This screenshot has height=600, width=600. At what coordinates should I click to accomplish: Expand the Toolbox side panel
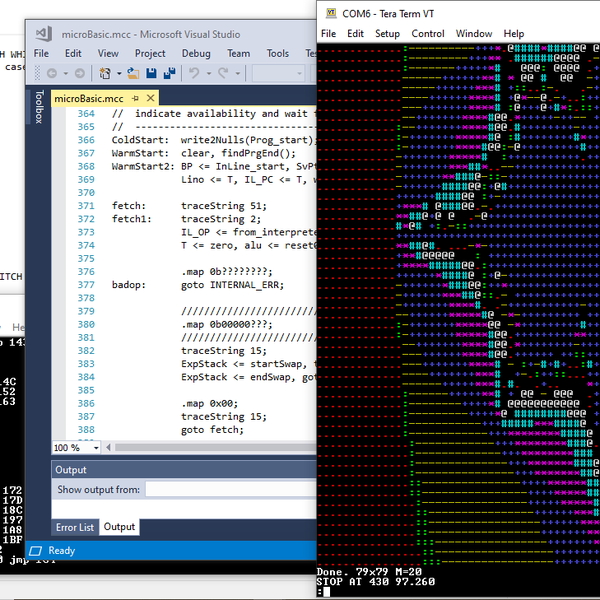(x=39, y=107)
